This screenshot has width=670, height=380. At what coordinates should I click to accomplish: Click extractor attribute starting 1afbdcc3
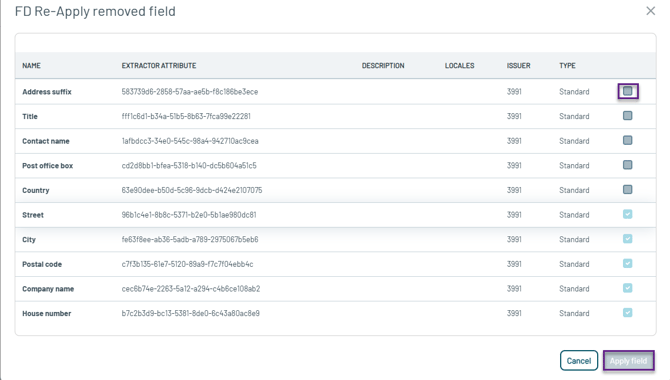point(190,141)
